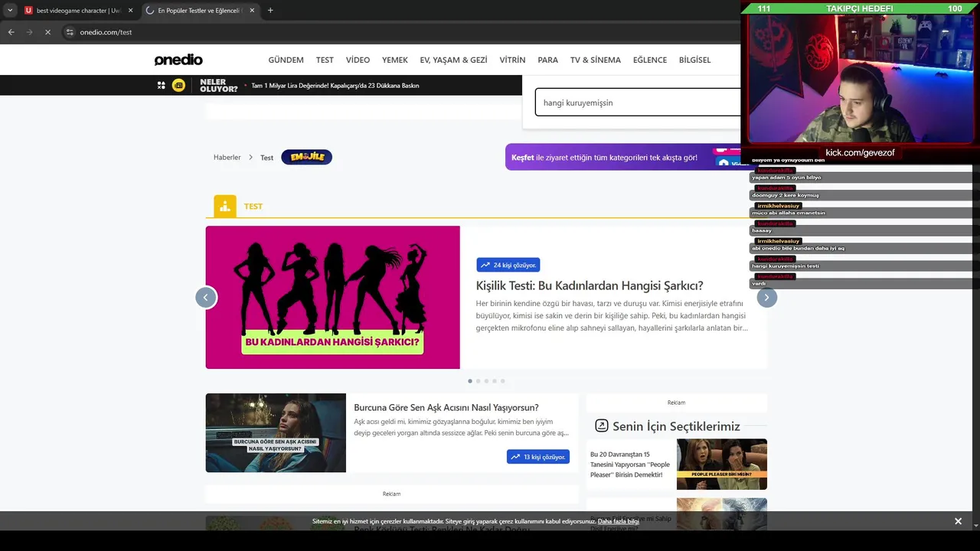The width and height of the screenshot is (980, 551).
Task: Open a new browser tab
Action: [270, 11]
